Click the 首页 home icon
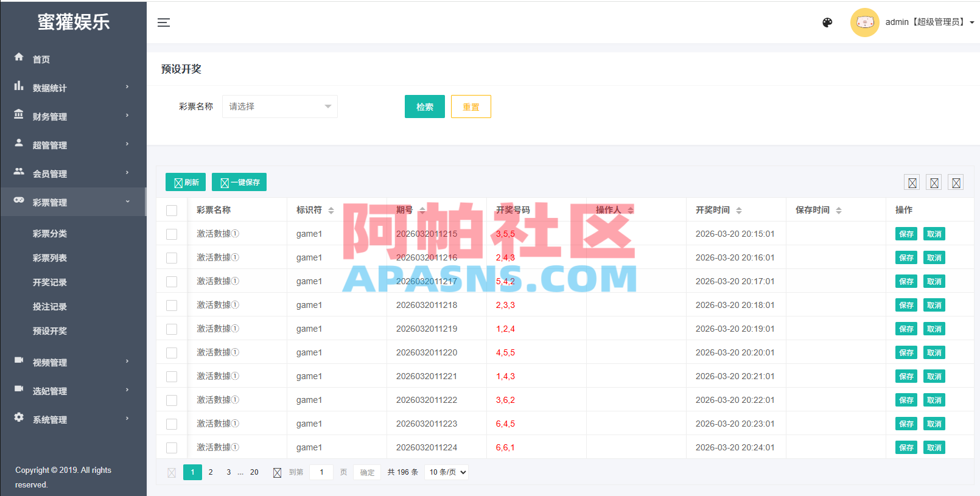 19,57
